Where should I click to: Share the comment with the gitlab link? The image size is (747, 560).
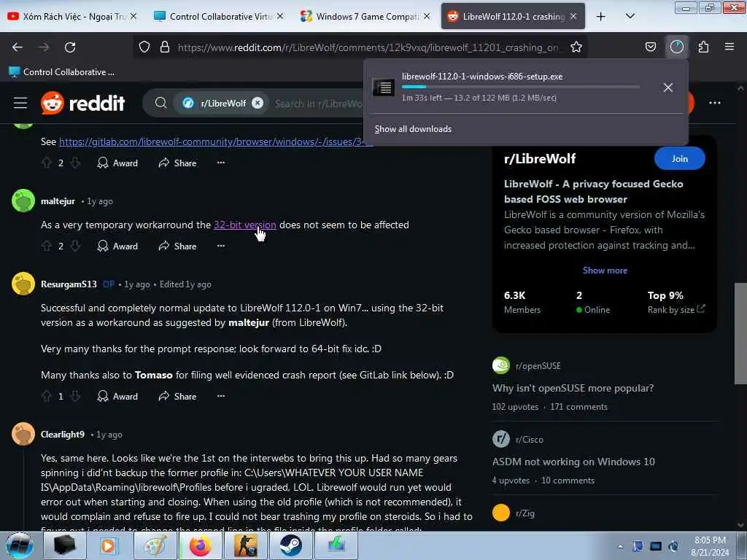pos(178,163)
